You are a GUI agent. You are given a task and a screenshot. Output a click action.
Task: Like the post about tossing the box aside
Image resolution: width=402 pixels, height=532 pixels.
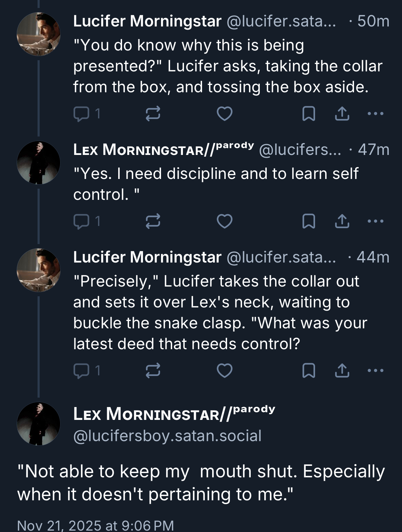click(x=224, y=114)
